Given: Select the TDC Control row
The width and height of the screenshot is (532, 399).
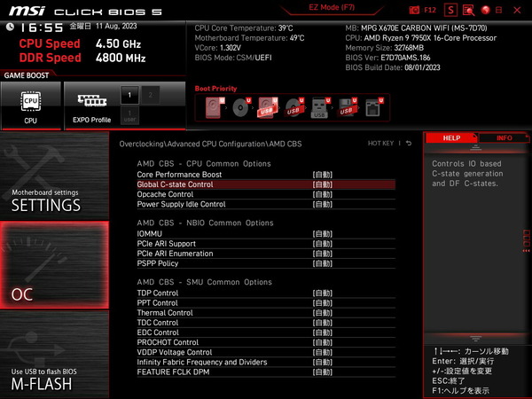Looking at the screenshot, I should 266,323.
